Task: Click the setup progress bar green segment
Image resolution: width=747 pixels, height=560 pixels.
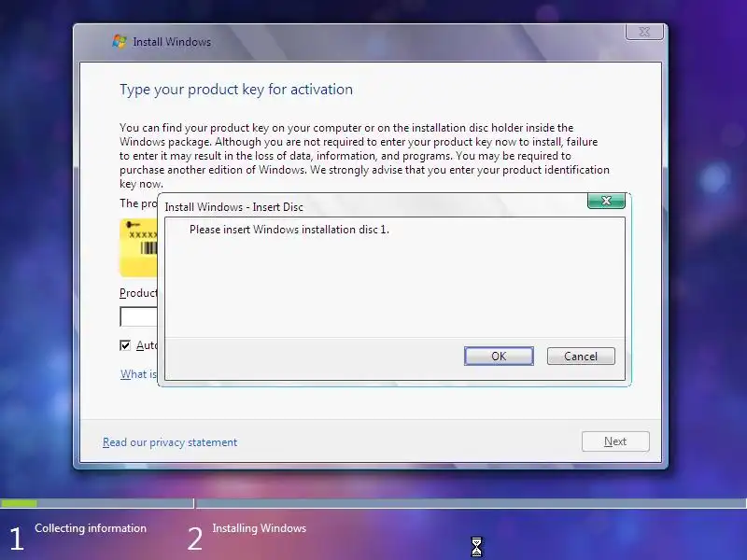Action: (19, 503)
